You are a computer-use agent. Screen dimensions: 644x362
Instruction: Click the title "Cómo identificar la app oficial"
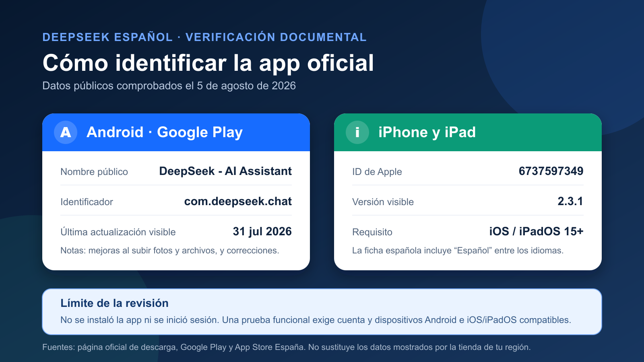(x=208, y=63)
